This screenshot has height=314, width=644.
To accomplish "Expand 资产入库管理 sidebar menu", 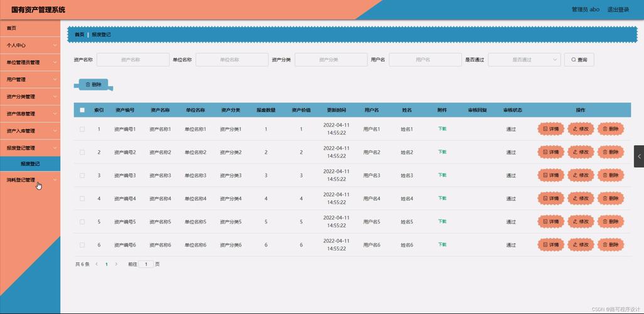I will pyautogui.click(x=30, y=131).
